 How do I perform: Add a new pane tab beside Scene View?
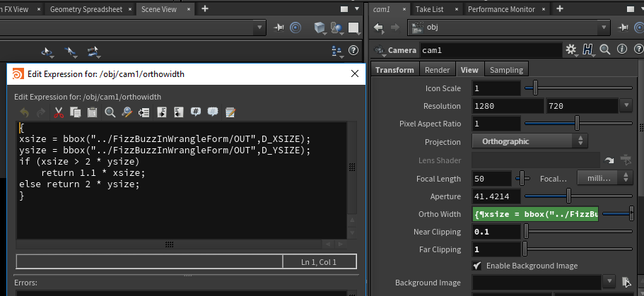coord(205,9)
